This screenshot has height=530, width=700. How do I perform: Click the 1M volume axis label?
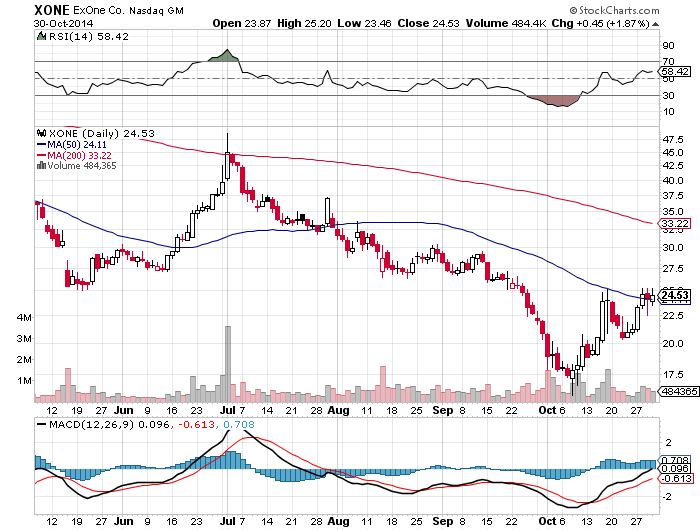(x=24, y=380)
